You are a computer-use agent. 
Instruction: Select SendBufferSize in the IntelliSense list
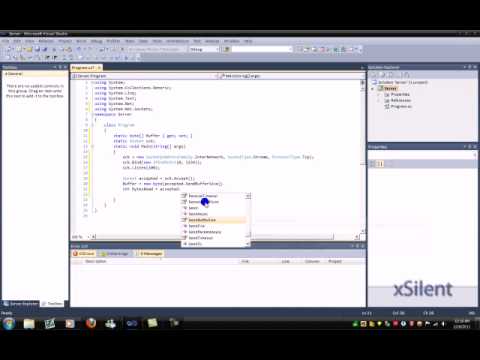tap(213, 220)
